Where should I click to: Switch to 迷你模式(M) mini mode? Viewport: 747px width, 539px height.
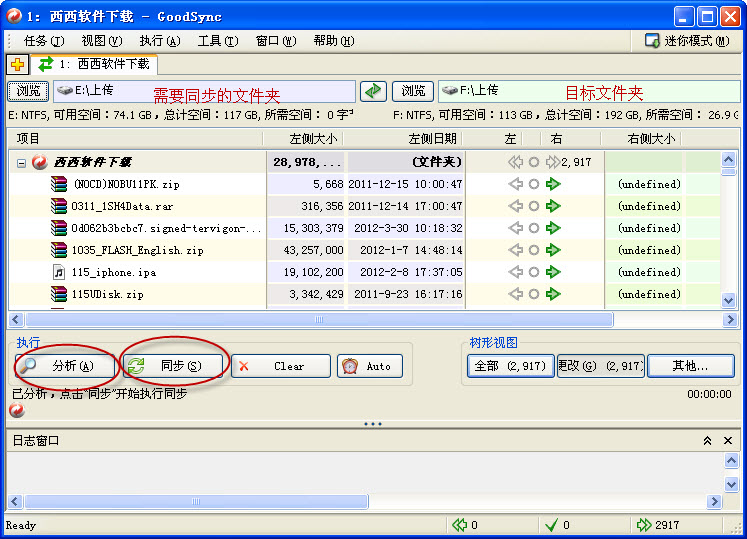687,41
